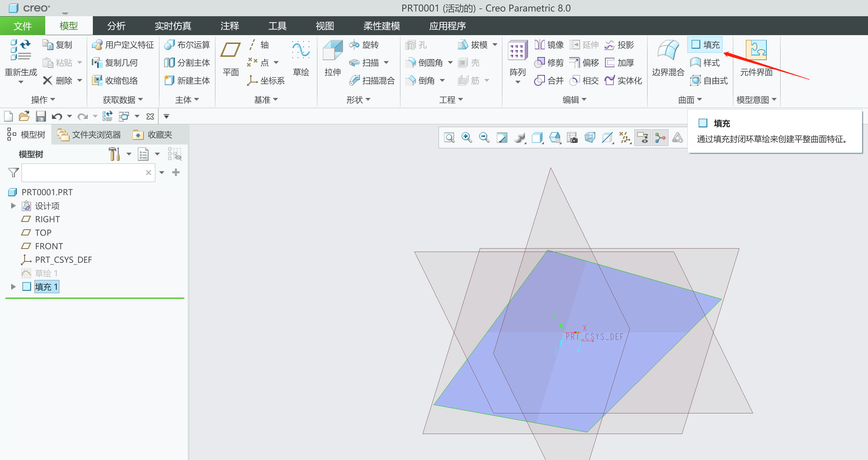Open the 编辑 group dropdown
The width and height of the screenshot is (868, 460).
[x=574, y=100]
